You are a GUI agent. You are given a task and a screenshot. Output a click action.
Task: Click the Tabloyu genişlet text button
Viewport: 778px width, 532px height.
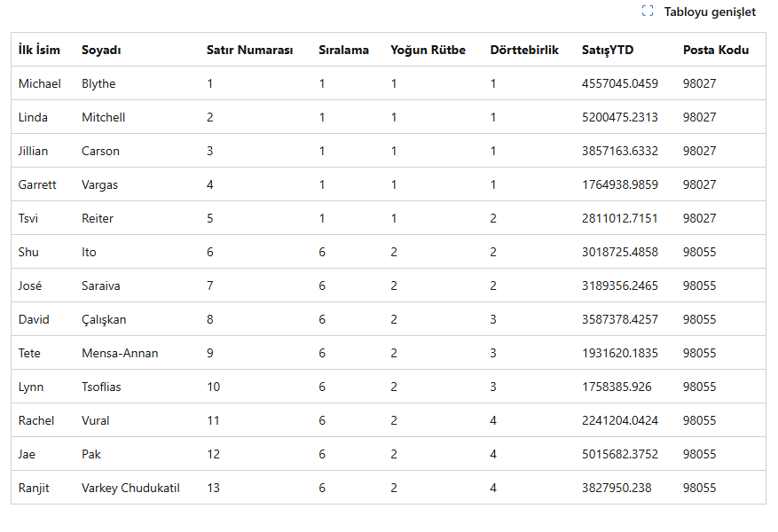(x=710, y=12)
